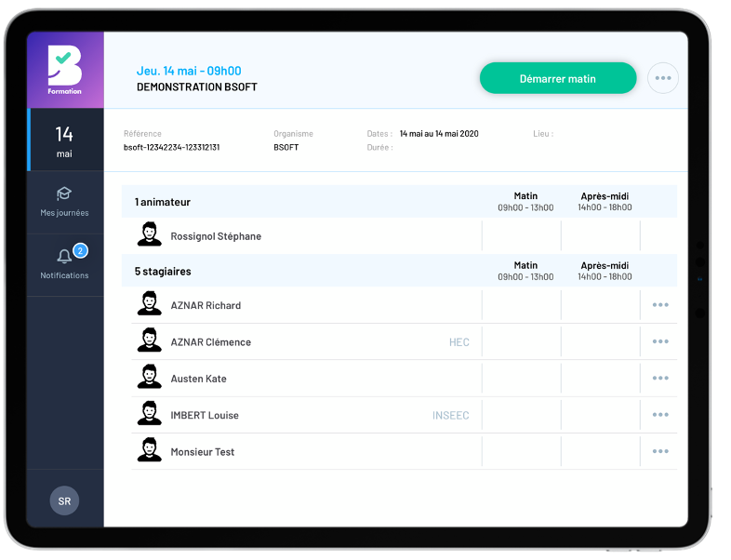
Task: Open session options three-dot button in header
Action: click(x=663, y=78)
